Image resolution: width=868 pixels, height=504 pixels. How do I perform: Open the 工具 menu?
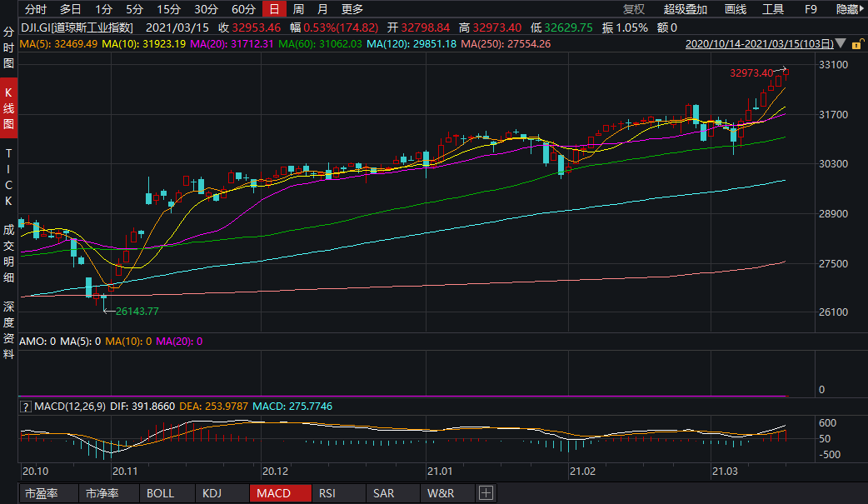coord(774,9)
